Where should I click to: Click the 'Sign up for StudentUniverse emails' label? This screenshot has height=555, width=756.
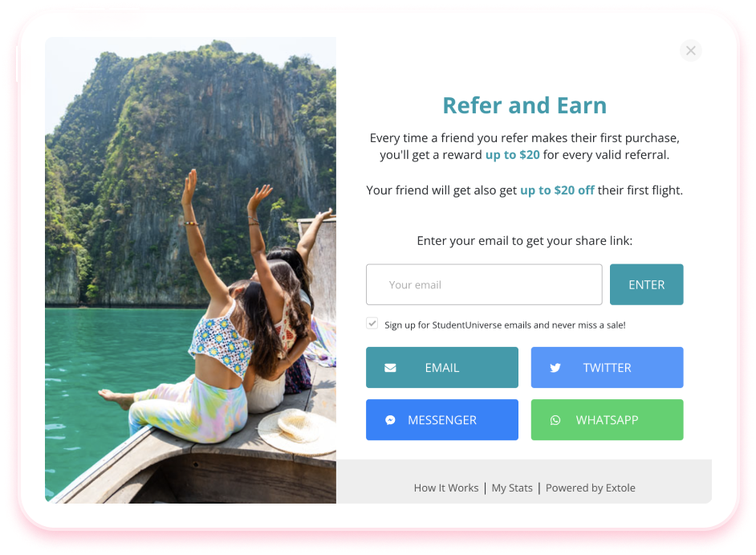tap(505, 324)
